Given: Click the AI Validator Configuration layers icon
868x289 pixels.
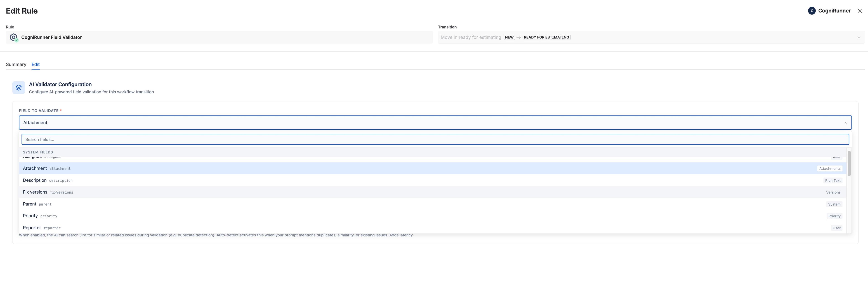Looking at the screenshot, I should [19, 87].
